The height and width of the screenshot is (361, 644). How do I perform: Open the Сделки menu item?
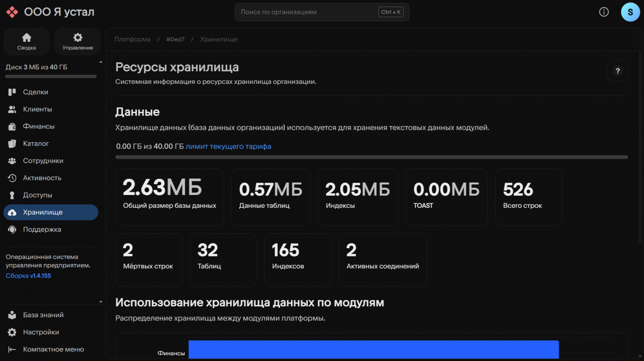click(x=51, y=92)
